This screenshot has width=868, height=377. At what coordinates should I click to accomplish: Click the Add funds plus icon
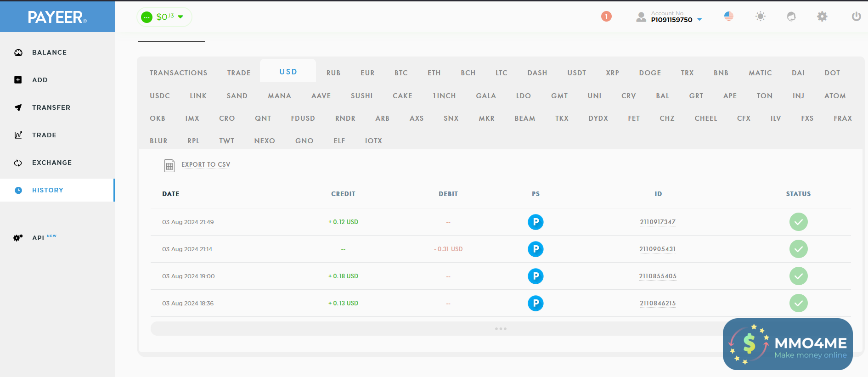coord(18,80)
